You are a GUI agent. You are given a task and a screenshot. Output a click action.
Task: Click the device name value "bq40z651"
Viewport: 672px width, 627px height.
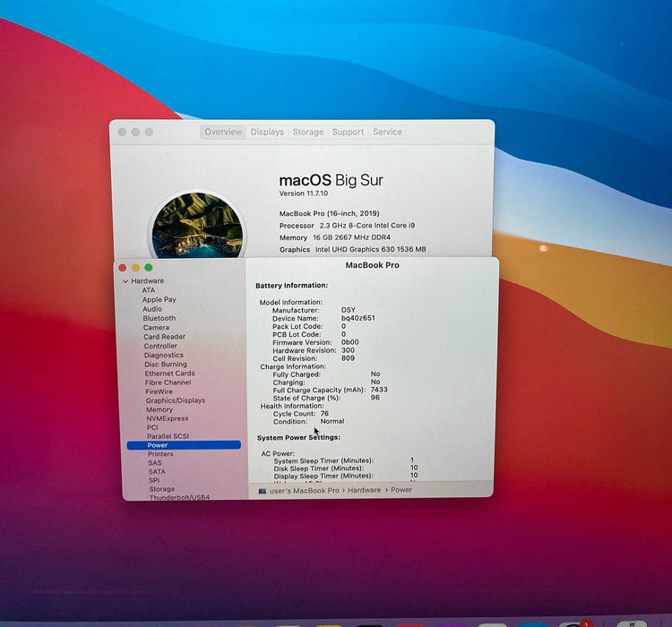click(358, 318)
